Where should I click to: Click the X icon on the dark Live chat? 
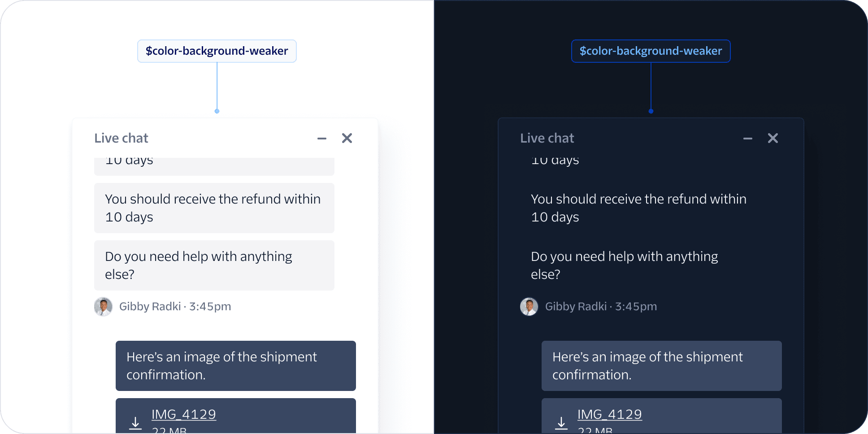pos(773,138)
